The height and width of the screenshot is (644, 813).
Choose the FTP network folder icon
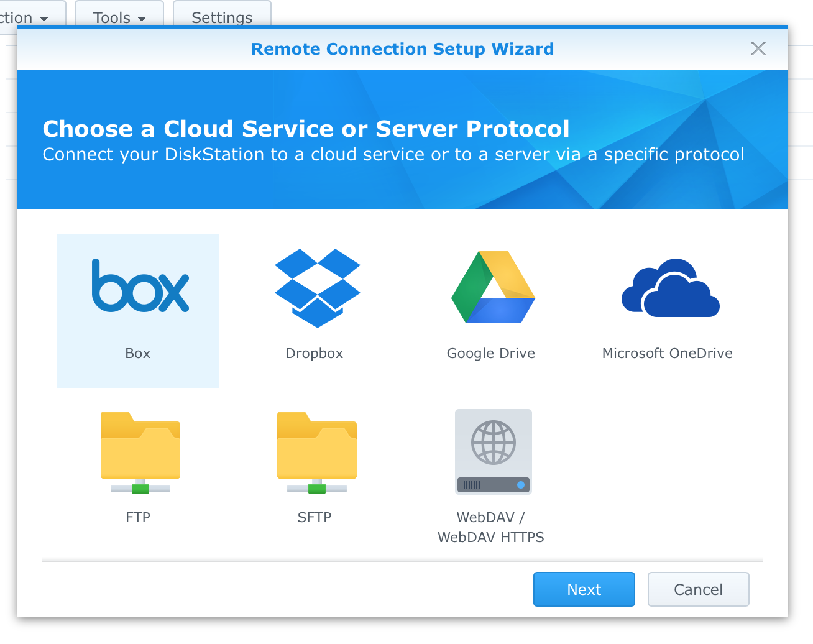coord(140,452)
